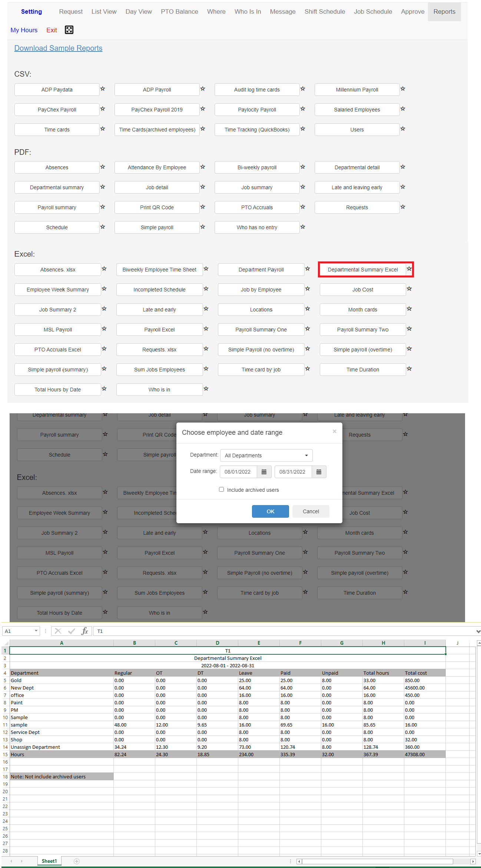Enable Include archived users checkbox
The height and width of the screenshot is (868, 481).
click(x=222, y=490)
